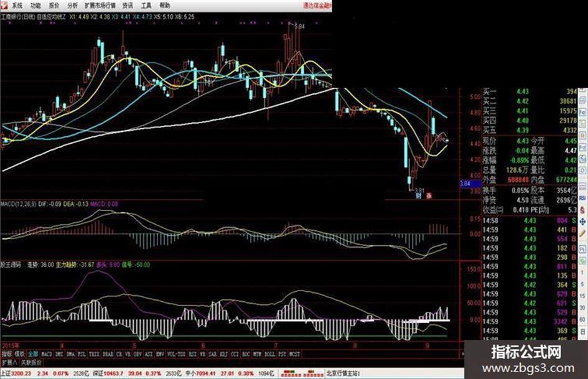
Task: Switch to daily 日 period in sidebar
Action: (582, 331)
